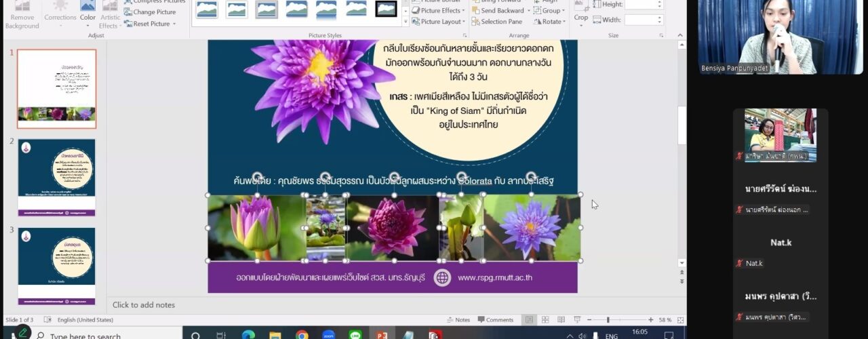Click the globe icon in slide footer
868x339 pixels.
[x=442, y=277]
